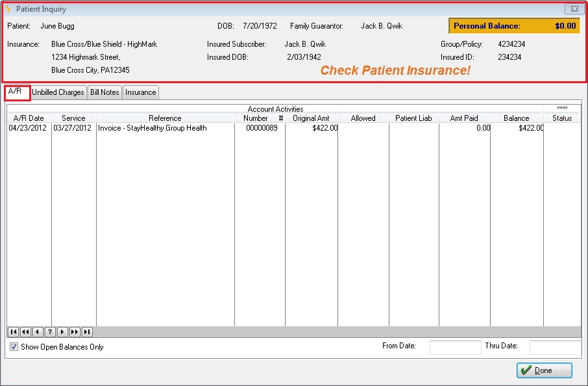Go to previous record with single-left arrow

[x=38, y=332]
